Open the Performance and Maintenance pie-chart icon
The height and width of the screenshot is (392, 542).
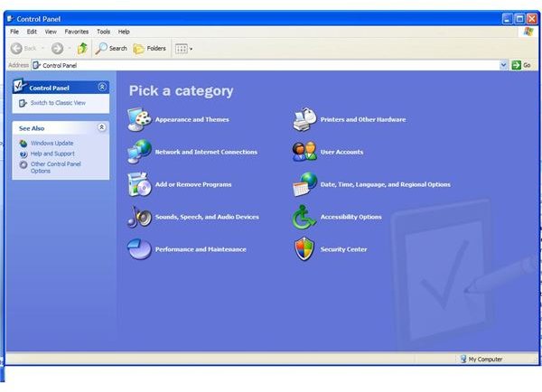click(139, 249)
